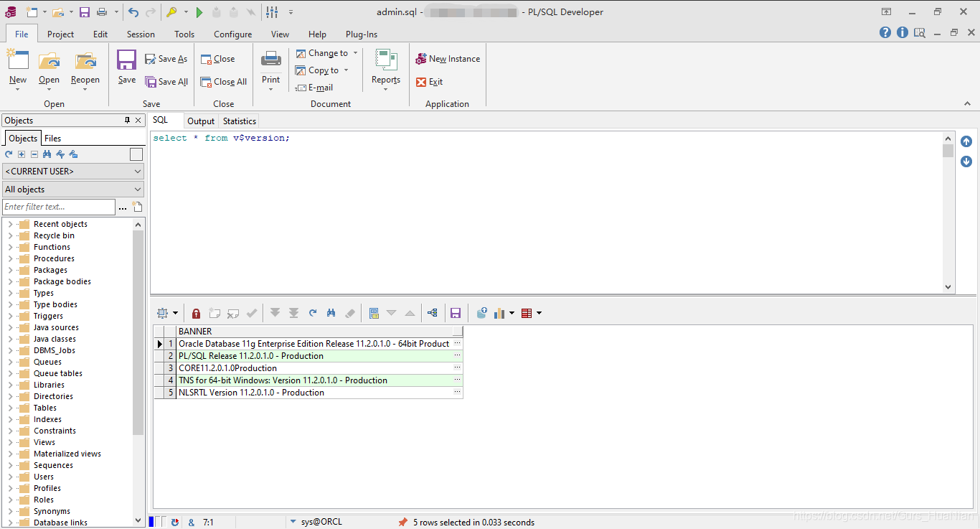Click the bar chart icon in grid toolbar
980x529 pixels.
click(500, 313)
